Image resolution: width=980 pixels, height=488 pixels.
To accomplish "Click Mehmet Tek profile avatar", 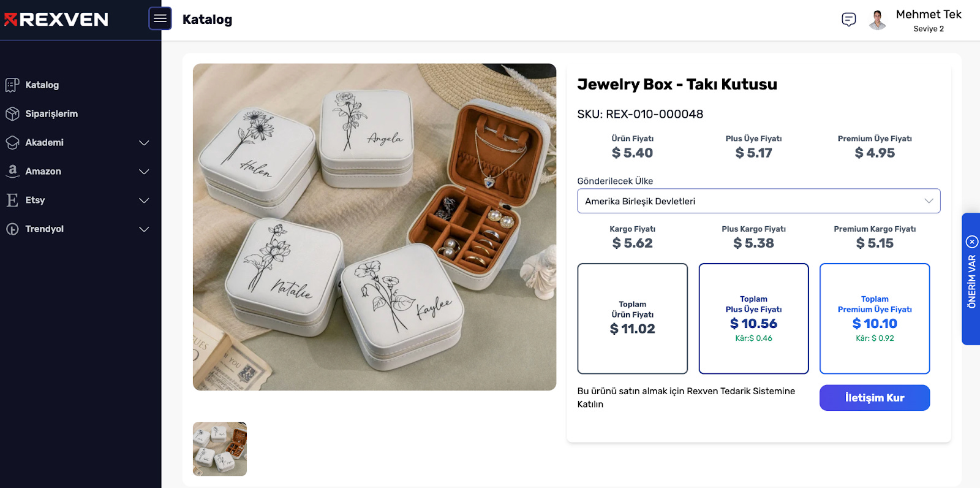I will 877,20.
